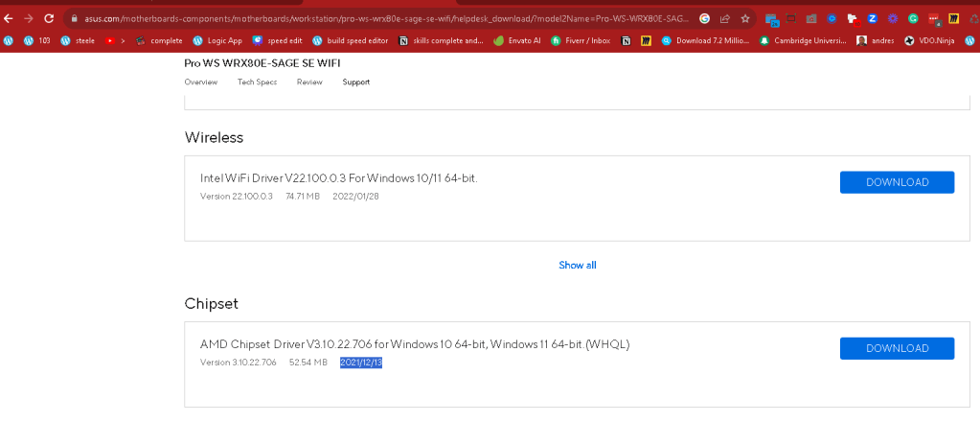The width and height of the screenshot is (980, 422).
Task: Click the Google icon in address bar
Action: click(x=704, y=19)
